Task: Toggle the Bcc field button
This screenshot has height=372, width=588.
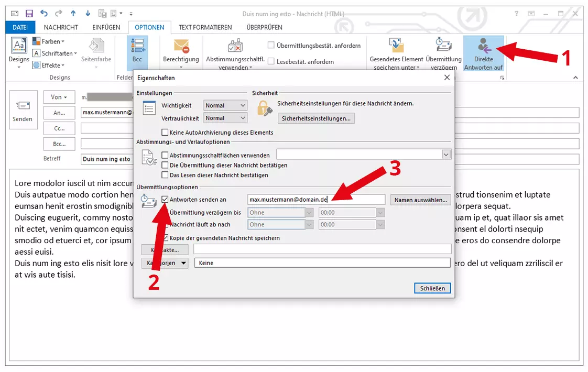Action: click(x=137, y=52)
